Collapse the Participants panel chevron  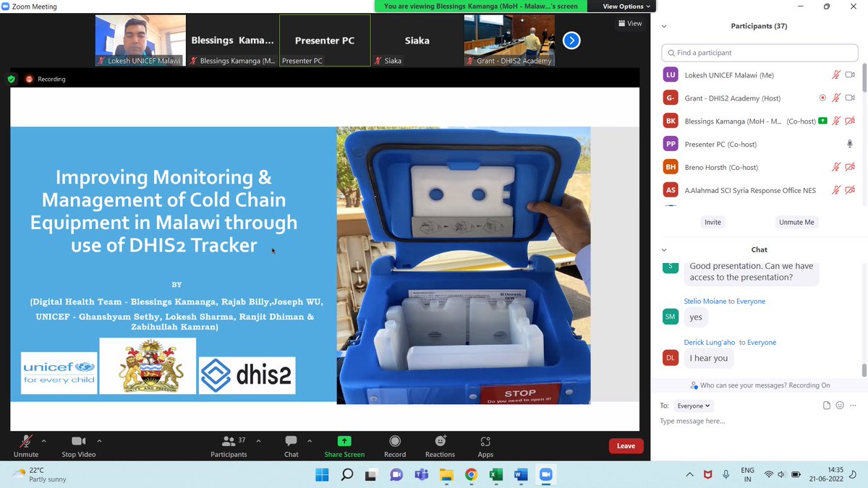664,26
